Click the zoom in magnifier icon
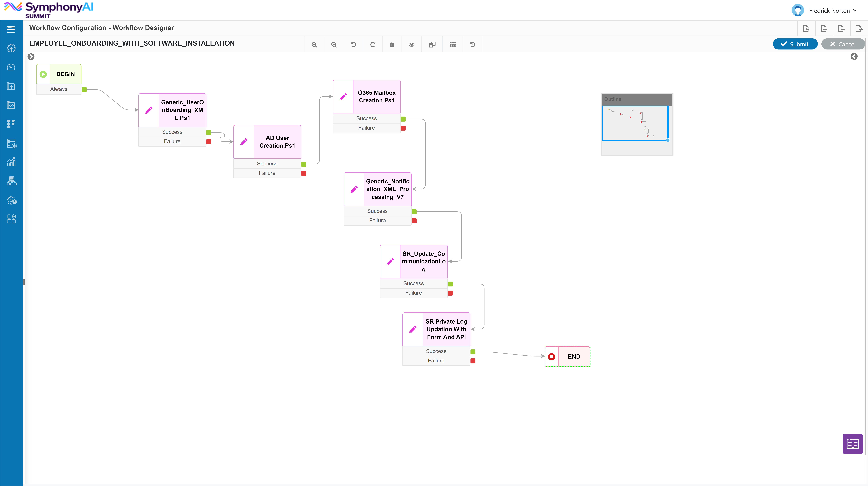The width and height of the screenshot is (868, 488). pyautogui.click(x=314, y=45)
